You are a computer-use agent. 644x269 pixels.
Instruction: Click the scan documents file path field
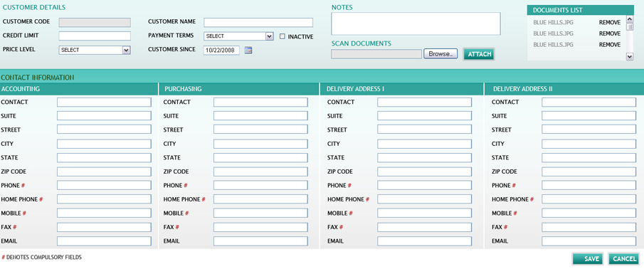pyautogui.click(x=376, y=54)
